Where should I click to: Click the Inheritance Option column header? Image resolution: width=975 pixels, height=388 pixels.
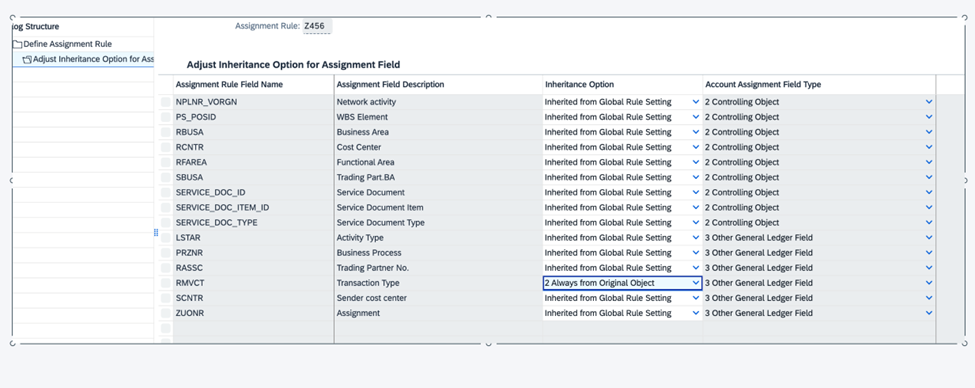pos(622,85)
